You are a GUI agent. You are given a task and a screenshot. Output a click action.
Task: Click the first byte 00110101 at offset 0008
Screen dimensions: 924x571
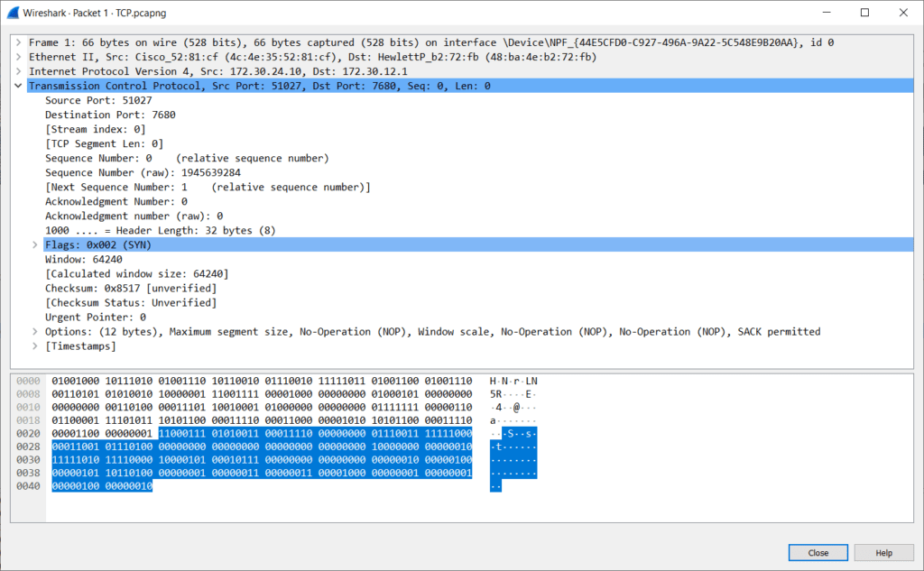click(76, 394)
